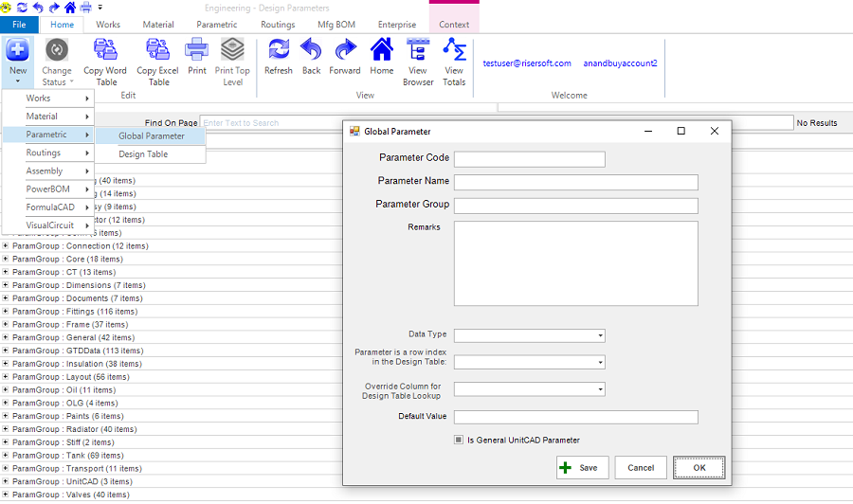853x504 pixels.
Task: Click the Save button in the dialog
Action: (582, 468)
